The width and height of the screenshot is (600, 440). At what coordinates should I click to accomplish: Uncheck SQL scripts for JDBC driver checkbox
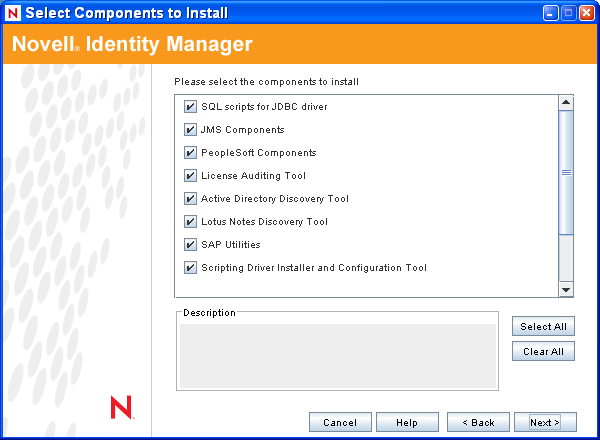(x=190, y=106)
